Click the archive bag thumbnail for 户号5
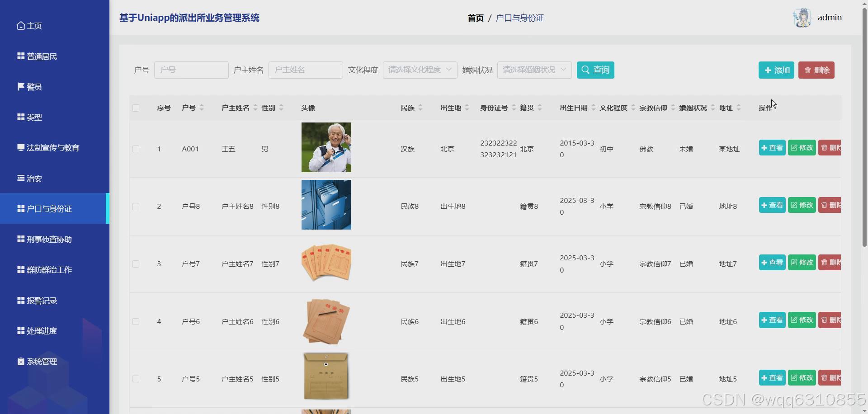The width and height of the screenshot is (868, 414). [x=326, y=376]
